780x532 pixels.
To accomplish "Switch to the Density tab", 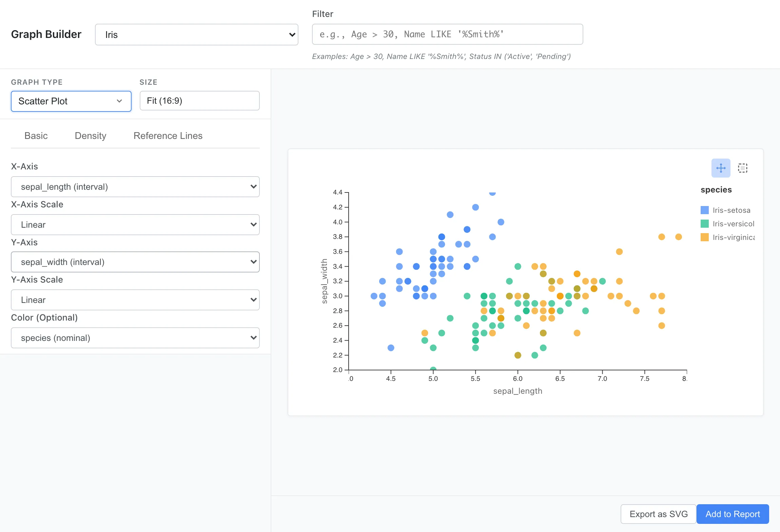I will (90, 136).
